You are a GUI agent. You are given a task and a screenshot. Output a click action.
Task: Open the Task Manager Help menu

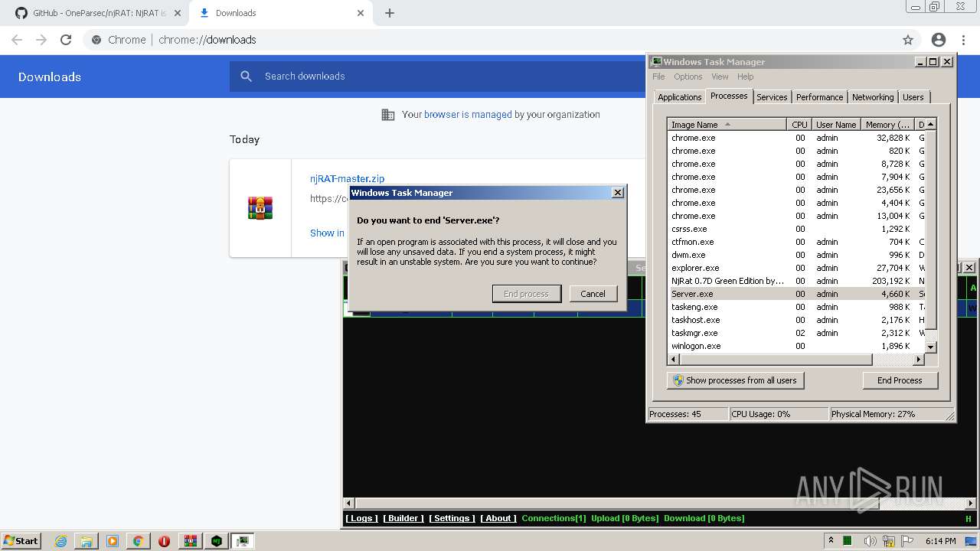[745, 77]
